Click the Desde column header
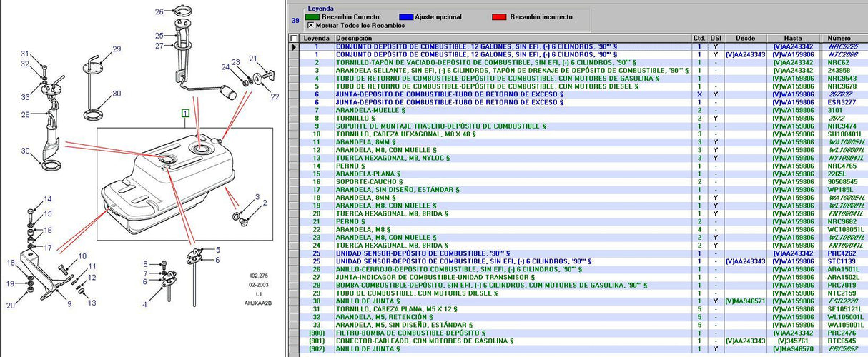The width and height of the screenshot is (868, 357). click(745, 38)
